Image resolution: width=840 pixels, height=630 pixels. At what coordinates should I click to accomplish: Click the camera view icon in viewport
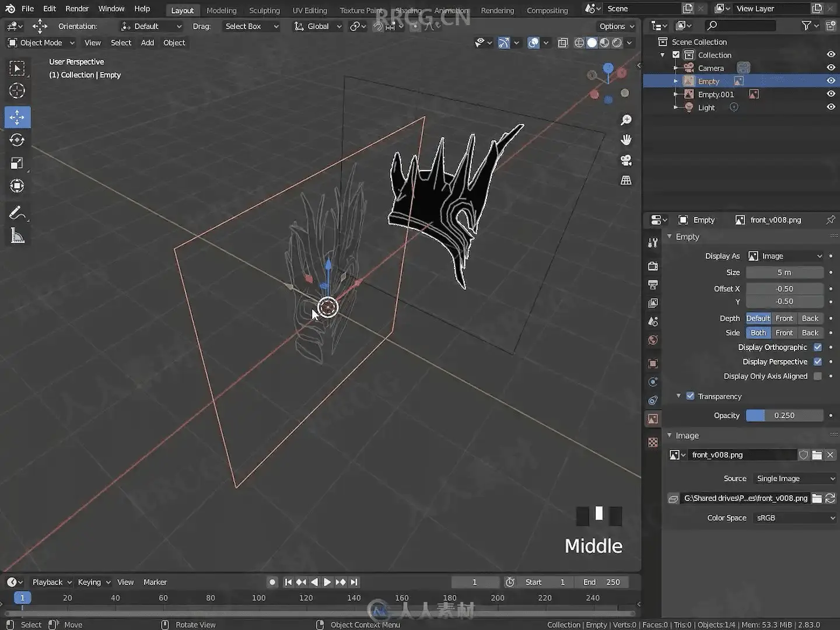[x=626, y=160]
